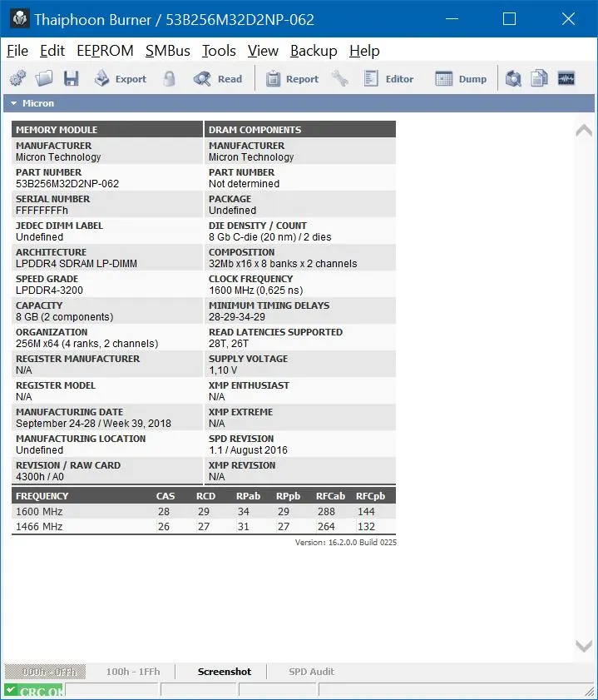This screenshot has width=598, height=700.
Task: Open the Backup menu
Action: (x=314, y=51)
